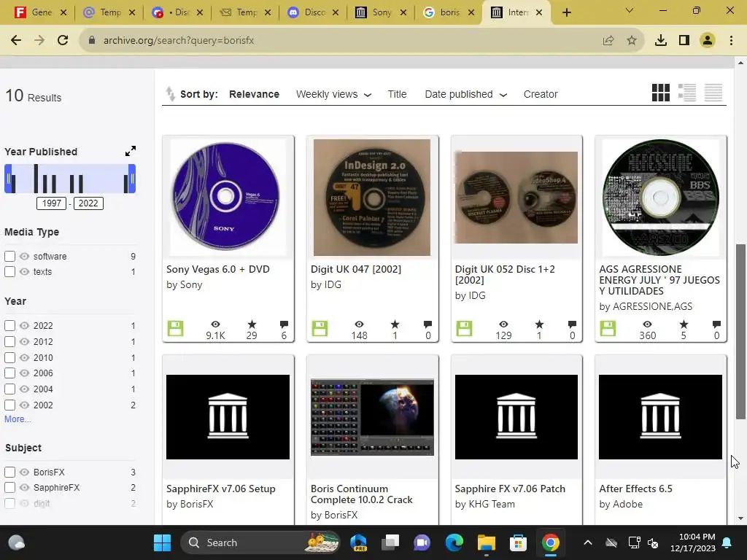This screenshot has width=747, height=560.
Task: Toggle sort direction arrows icon
Action: point(170,94)
